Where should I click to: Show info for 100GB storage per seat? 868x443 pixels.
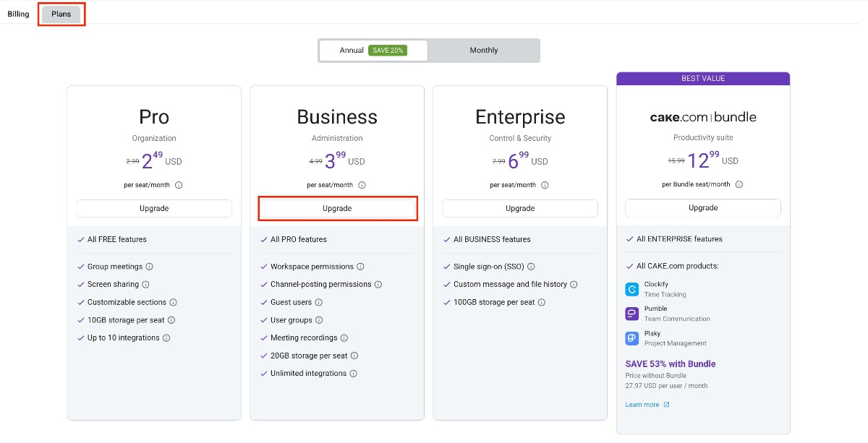(542, 302)
